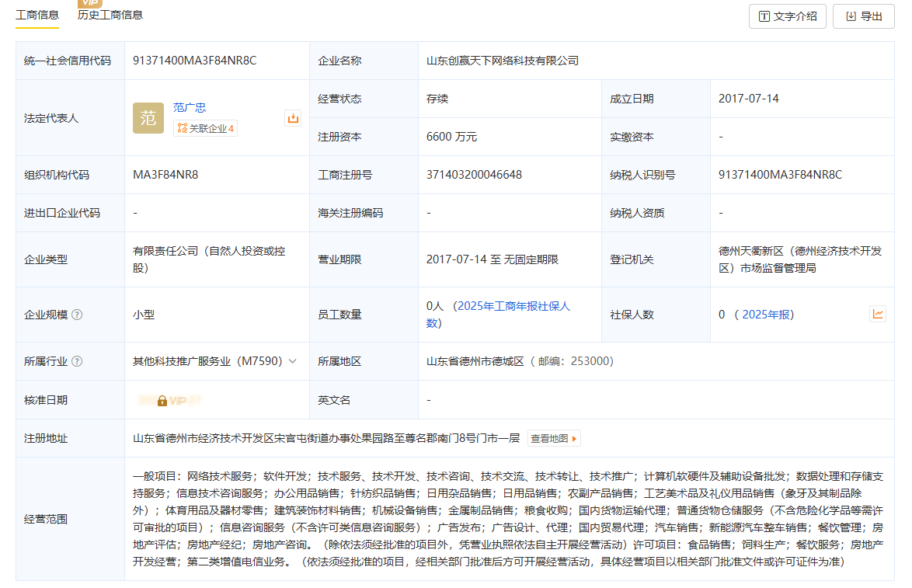Switch to the 历史工商信息 tab
This screenshot has height=588, width=912.
point(110,15)
